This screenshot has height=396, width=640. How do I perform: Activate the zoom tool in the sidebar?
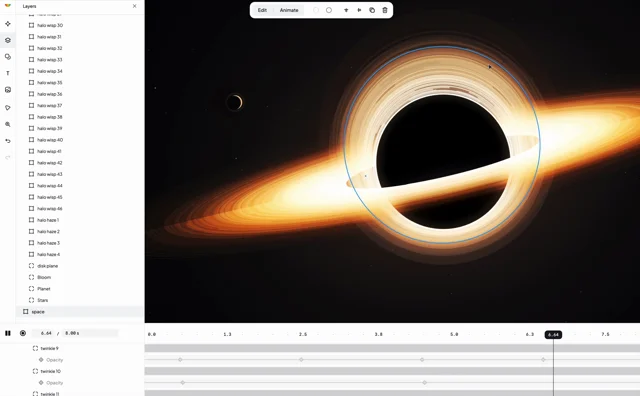(x=8, y=125)
